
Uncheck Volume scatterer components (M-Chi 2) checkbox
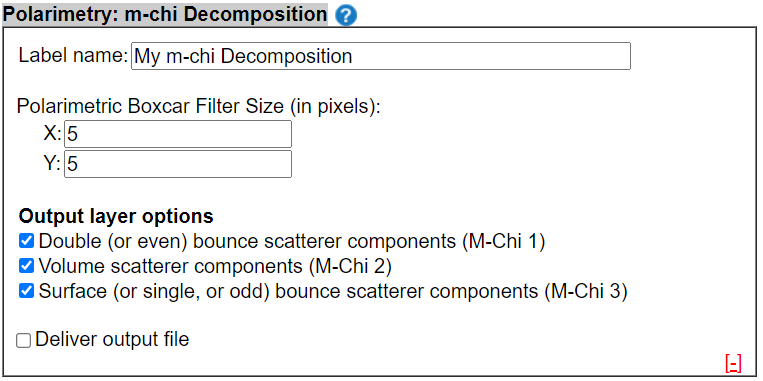click(26, 266)
